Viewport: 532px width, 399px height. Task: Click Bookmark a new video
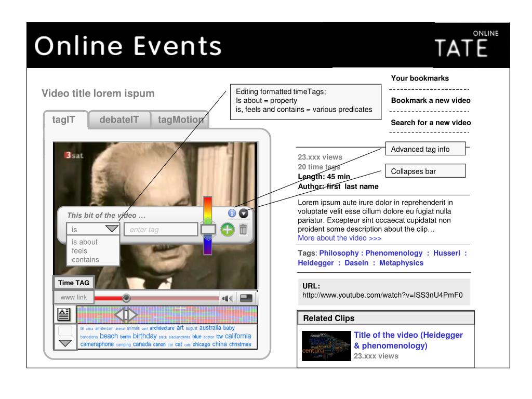431,100
